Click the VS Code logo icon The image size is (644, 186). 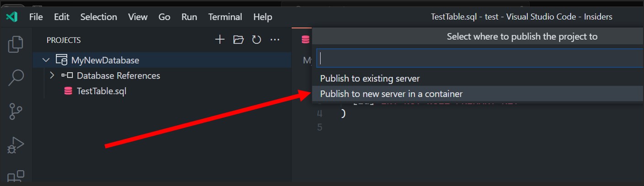tap(12, 17)
